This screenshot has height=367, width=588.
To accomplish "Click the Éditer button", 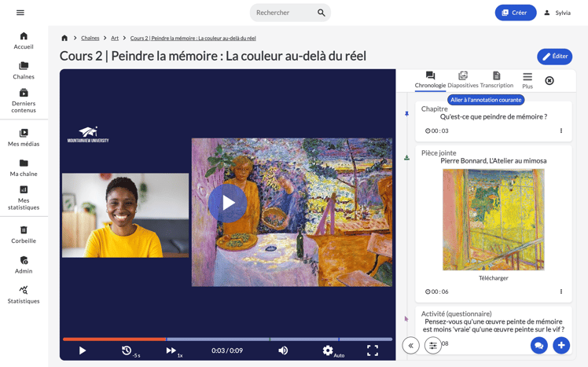I will [x=554, y=57].
